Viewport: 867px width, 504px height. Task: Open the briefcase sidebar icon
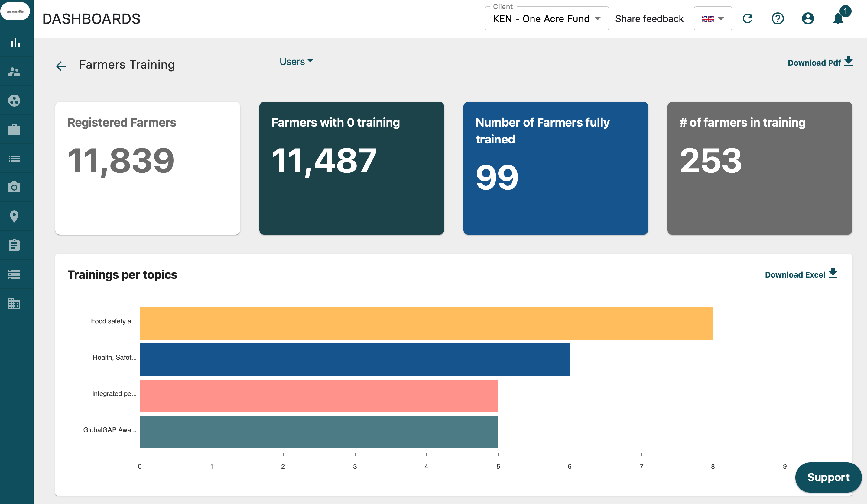click(14, 130)
